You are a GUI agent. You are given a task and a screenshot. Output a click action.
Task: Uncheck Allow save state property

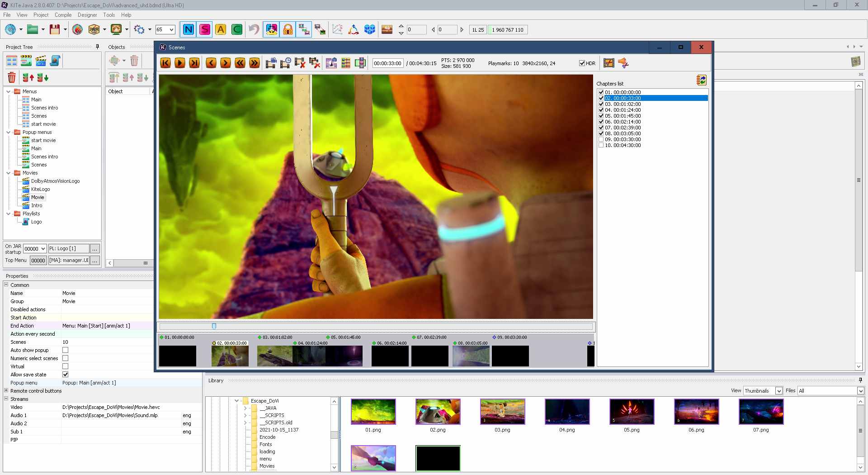[x=66, y=375]
